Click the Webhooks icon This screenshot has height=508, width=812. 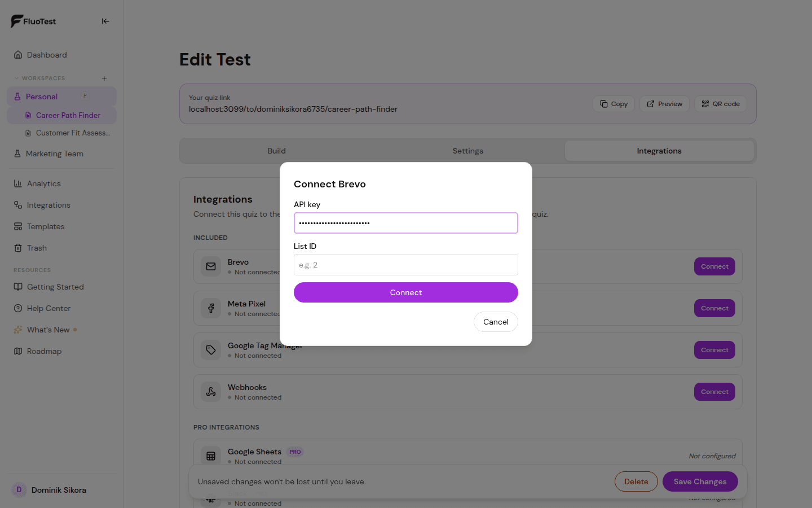point(211,392)
